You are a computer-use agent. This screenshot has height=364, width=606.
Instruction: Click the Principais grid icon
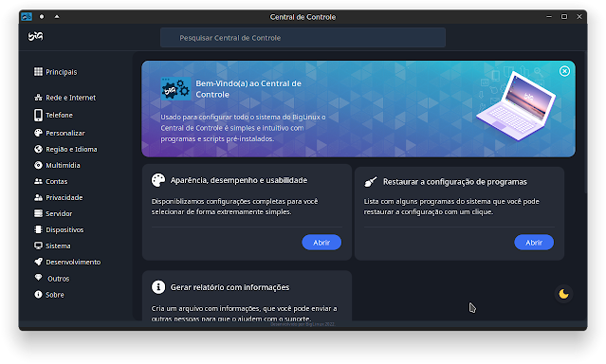click(38, 71)
